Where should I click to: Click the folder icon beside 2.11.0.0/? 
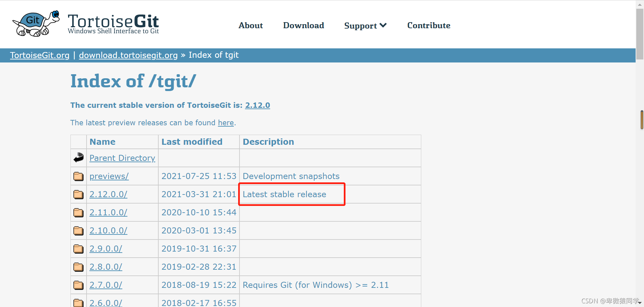[78, 212]
